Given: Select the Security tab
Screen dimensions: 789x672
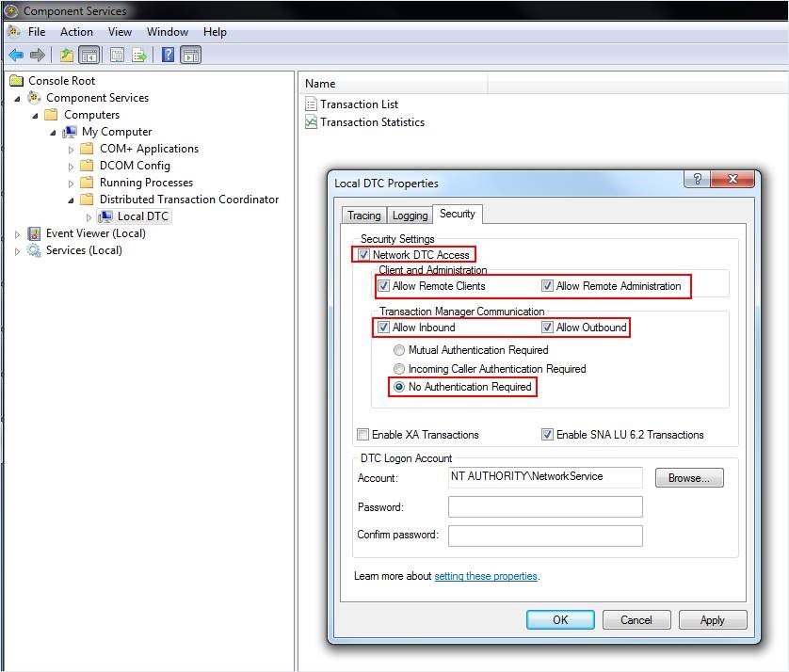Looking at the screenshot, I should (458, 214).
